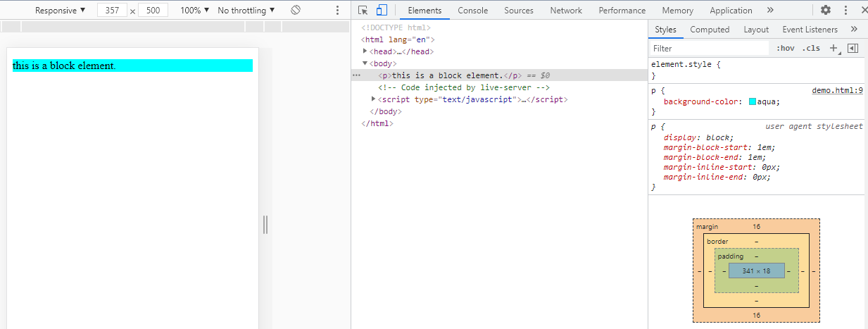The image size is (868, 329).
Task: Open DevTools settings gear
Action: (826, 11)
